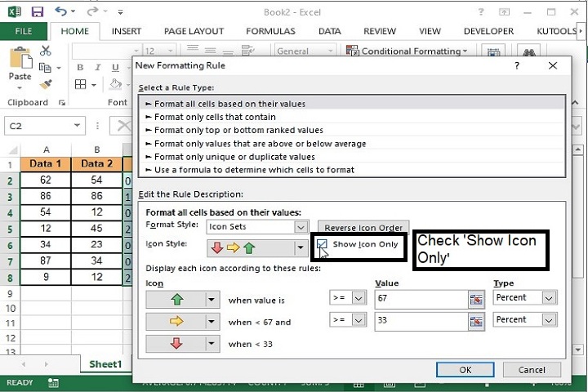
Task: Toggle Underline formatting
Action: (115, 68)
